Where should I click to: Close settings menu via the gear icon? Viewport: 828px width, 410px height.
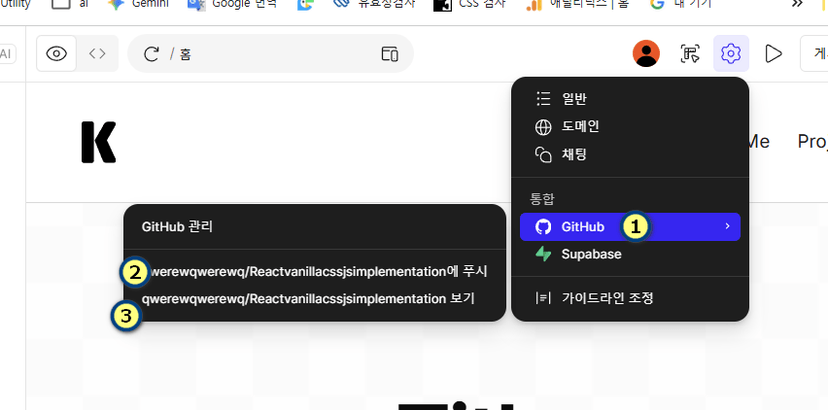coord(731,54)
